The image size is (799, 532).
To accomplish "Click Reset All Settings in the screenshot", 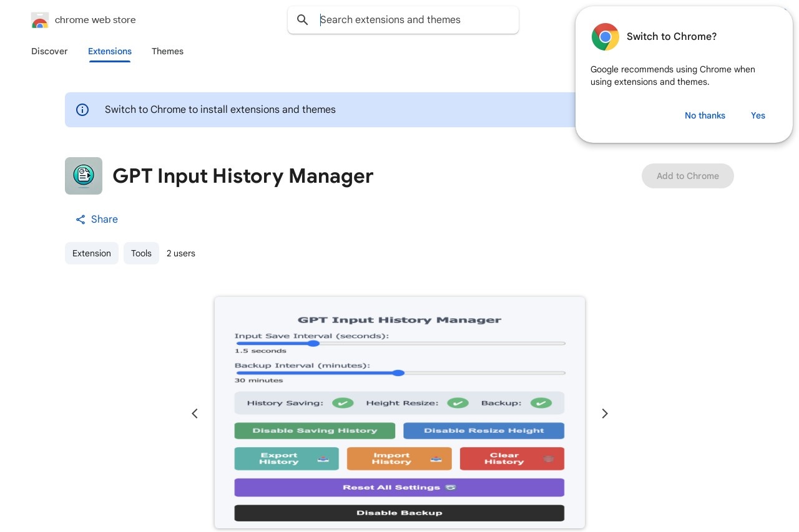I will [x=399, y=488].
